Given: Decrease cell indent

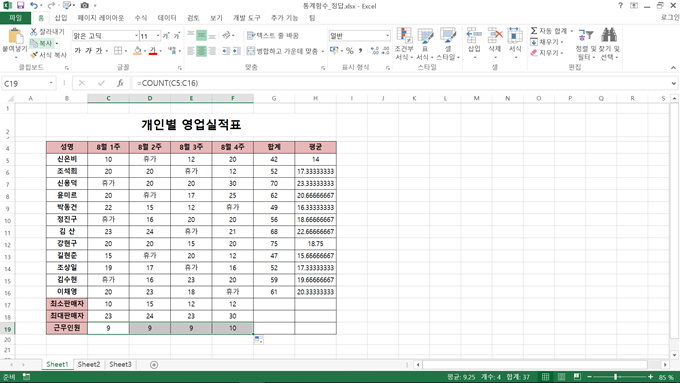Looking at the screenshot, I should [226, 51].
